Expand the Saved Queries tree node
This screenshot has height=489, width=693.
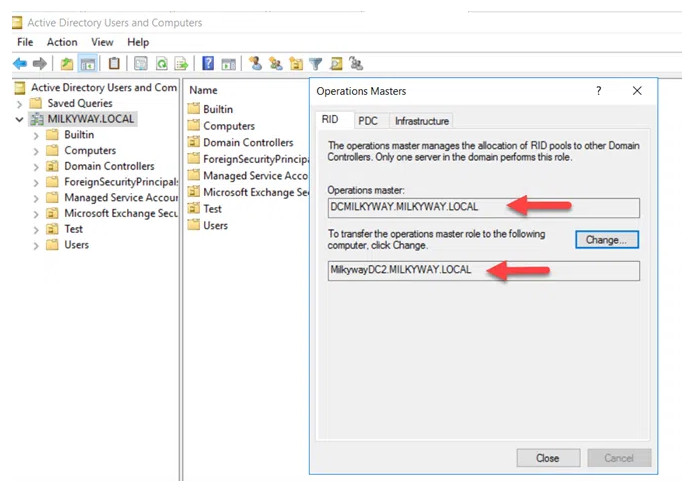20,103
